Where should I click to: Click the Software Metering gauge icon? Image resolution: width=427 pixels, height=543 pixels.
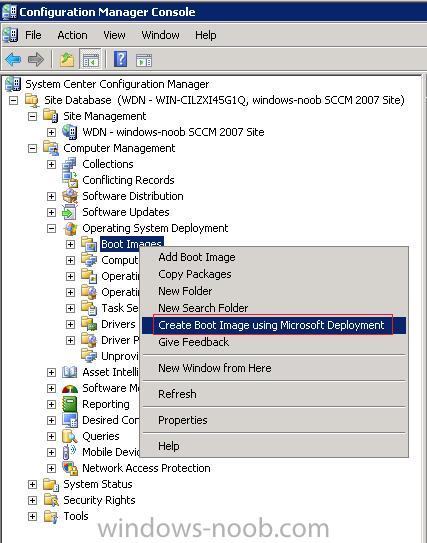[70, 388]
